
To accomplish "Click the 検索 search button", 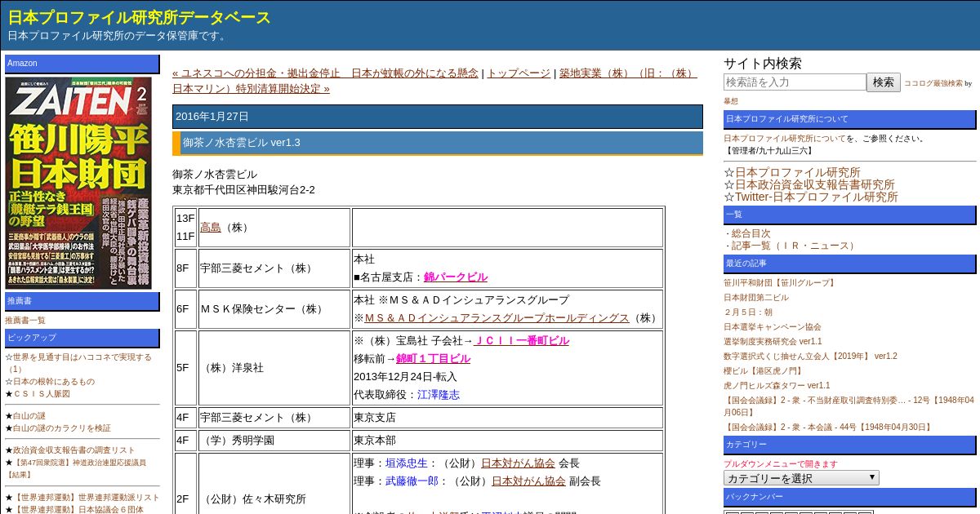I will coord(884,82).
